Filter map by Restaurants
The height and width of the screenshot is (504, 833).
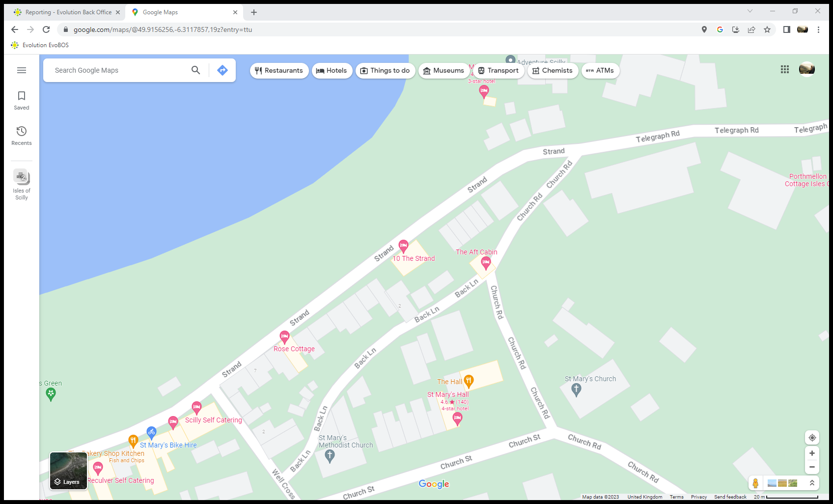[x=279, y=71]
